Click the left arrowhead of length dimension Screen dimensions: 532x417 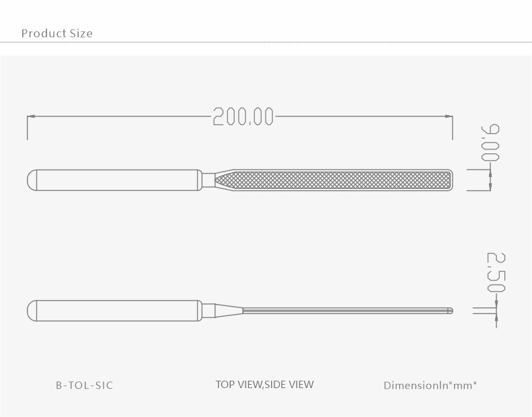point(31,116)
